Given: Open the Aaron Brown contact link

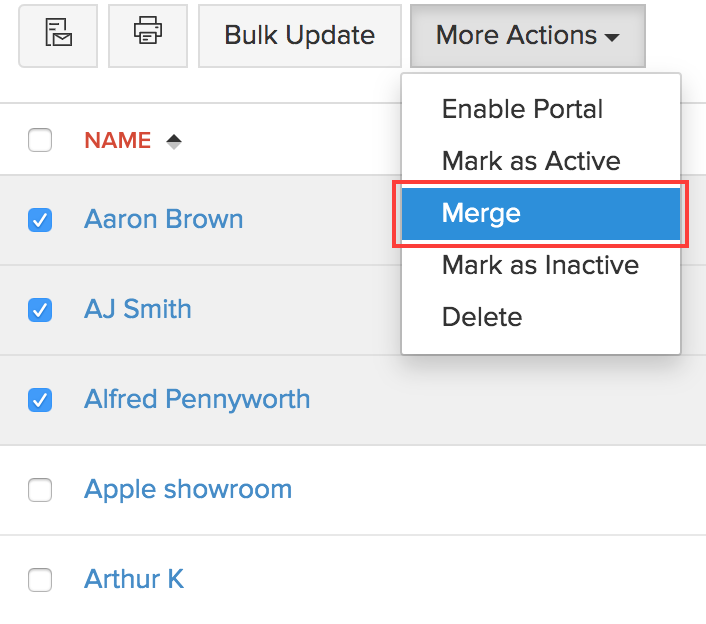Looking at the screenshot, I should 163,219.
